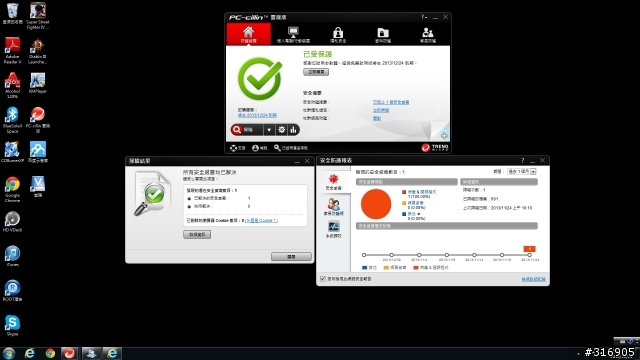Open the Recycle Bin desktop icon
The width and height of the screenshot is (640, 360).
12,13
